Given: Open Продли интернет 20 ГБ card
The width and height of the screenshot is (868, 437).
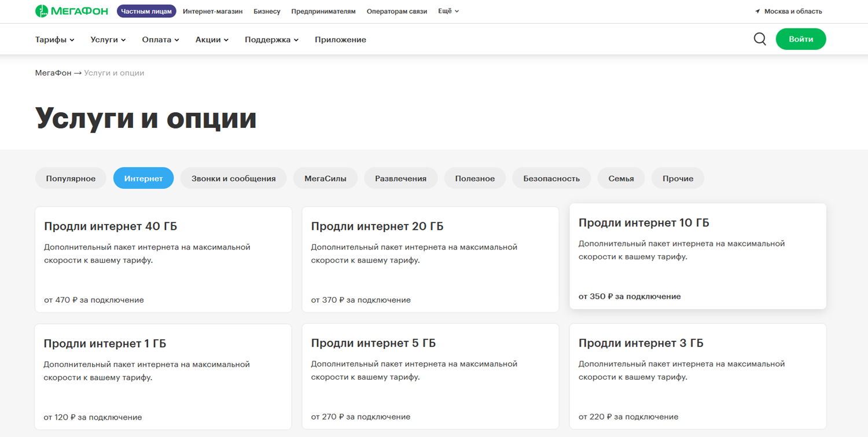Looking at the screenshot, I should 431,259.
